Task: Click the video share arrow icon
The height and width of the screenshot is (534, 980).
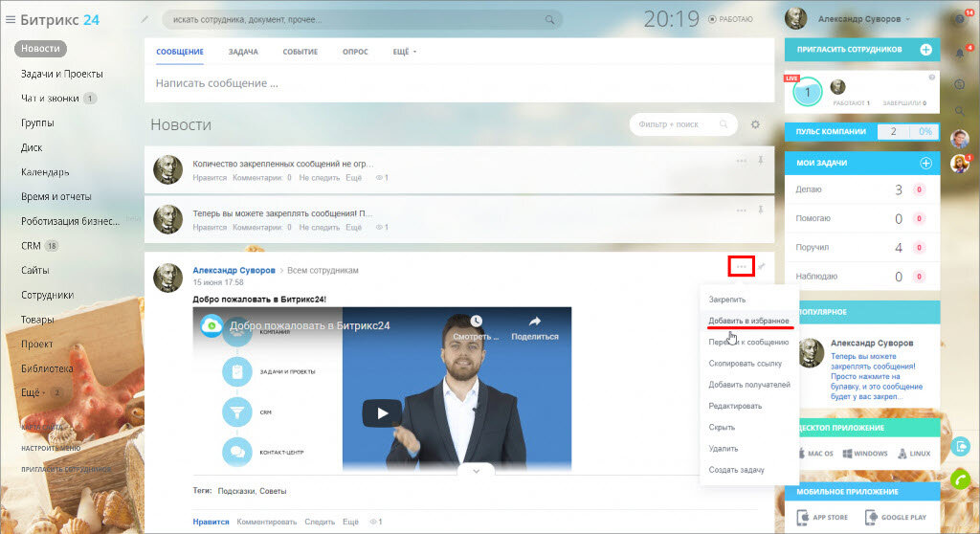Action: (534, 322)
